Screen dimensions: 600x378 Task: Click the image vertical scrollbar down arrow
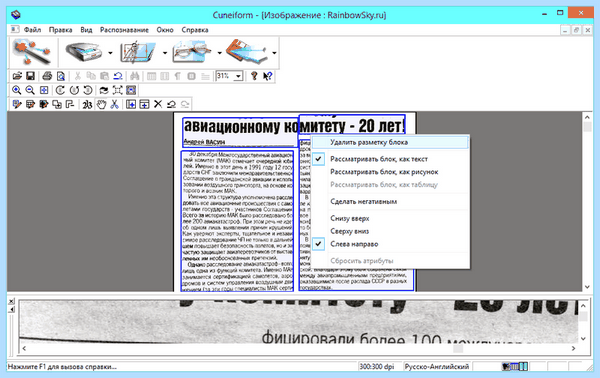coord(587,287)
